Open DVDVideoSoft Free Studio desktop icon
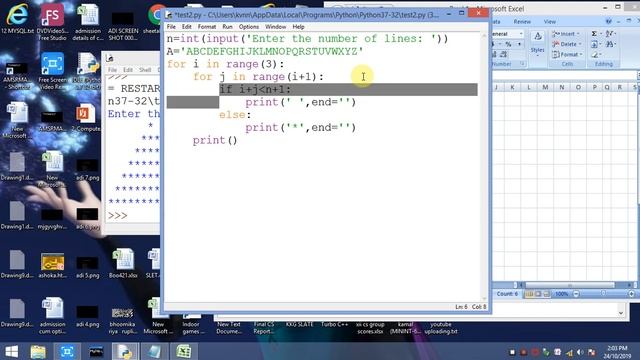640x360 pixels. (52, 21)
